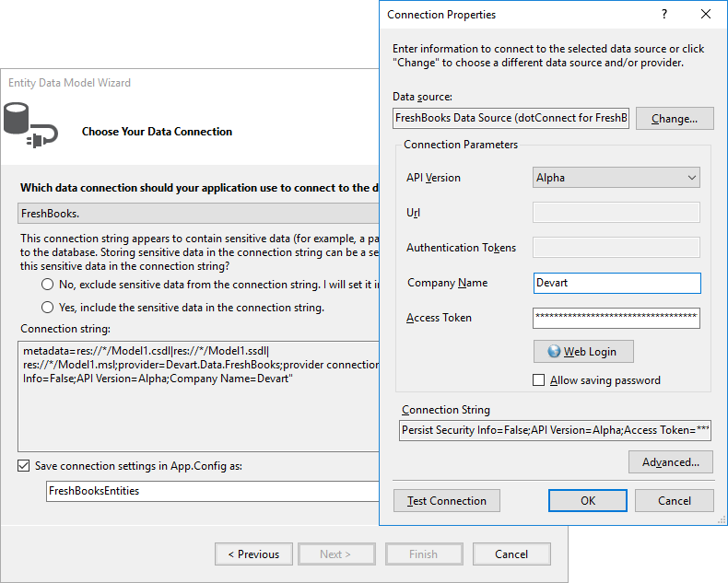Confirm with the OK button
The height and width of the screenshot is (583, 728).
tap(588, 501)
